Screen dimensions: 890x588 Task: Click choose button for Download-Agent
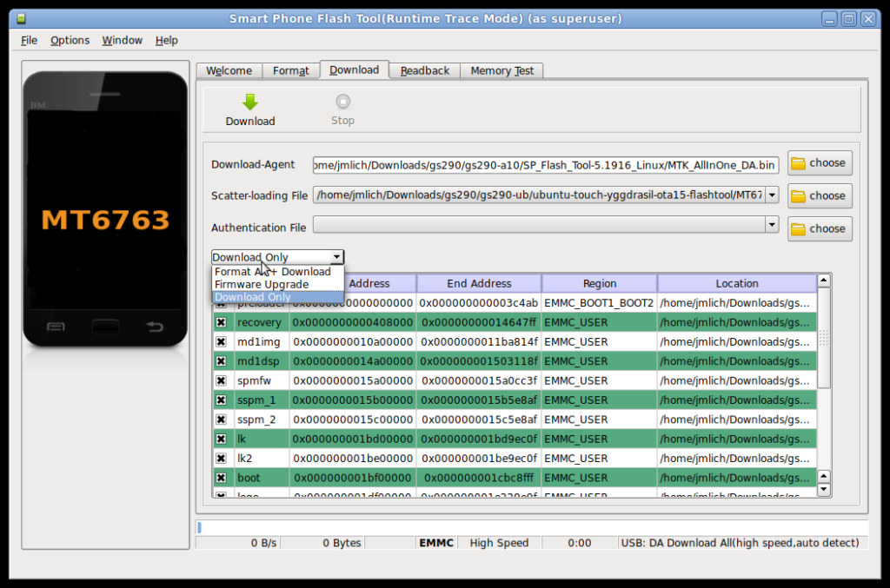pos(820,163)
